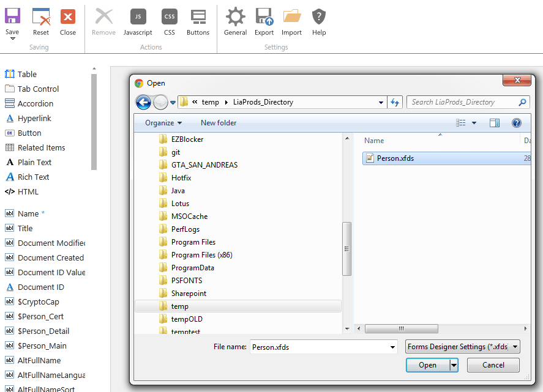
Task: Expand the address bar path dropdown
Action: point(381,102)
